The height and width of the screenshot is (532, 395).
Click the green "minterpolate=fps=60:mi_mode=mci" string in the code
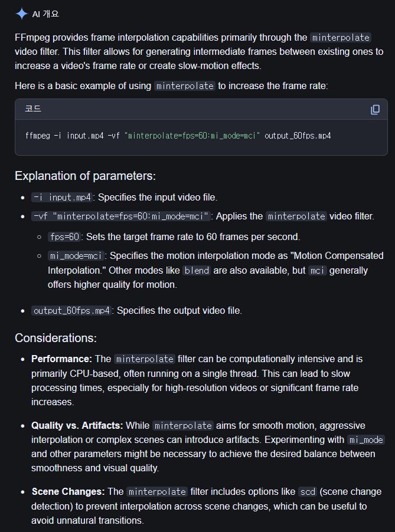click(x=192, y=136)
